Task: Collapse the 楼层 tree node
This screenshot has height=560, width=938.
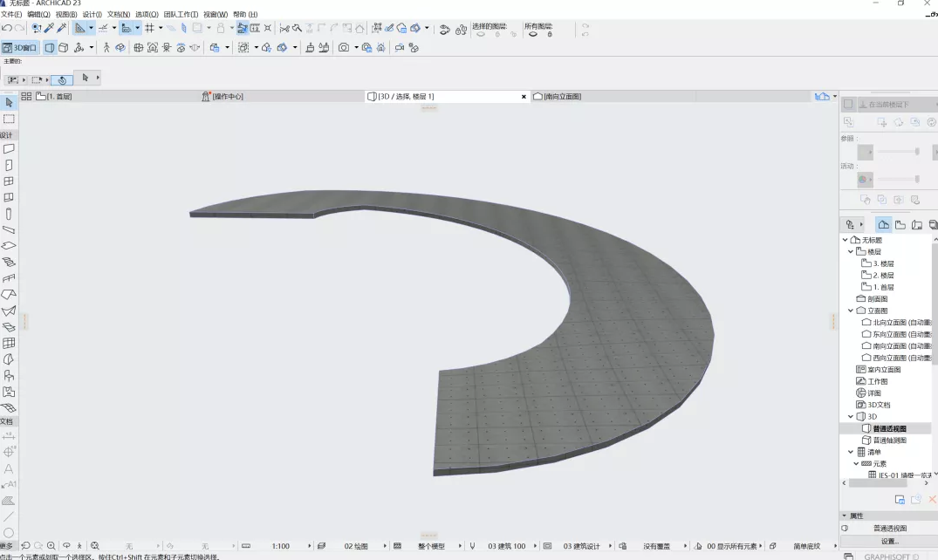Action: pyautogui.click(x=851, y=251)
